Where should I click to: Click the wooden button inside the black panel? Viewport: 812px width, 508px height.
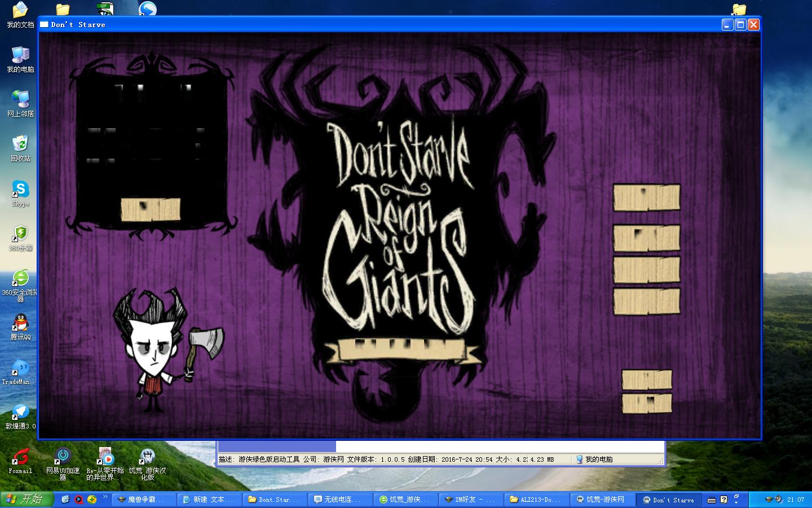pos(151,209)
